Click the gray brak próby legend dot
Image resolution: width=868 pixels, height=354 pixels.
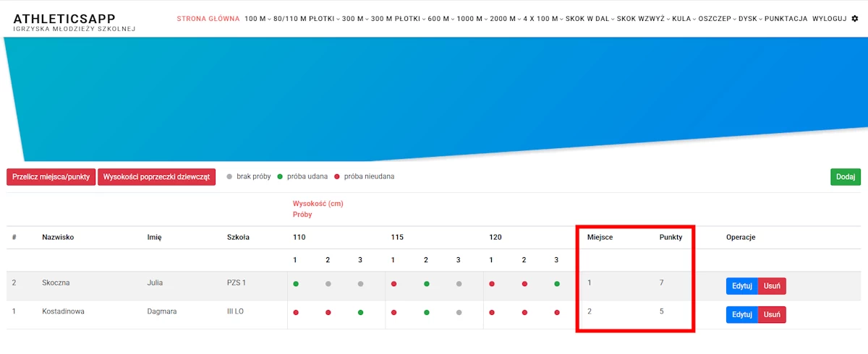coord(230,177)
